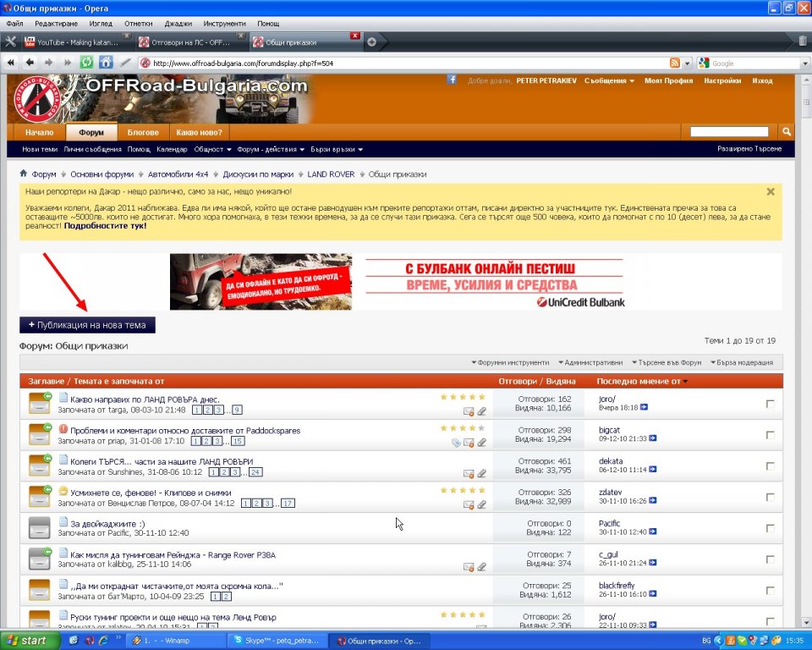The image size is (812, 650).
Task: Click the OFFRoad-Bulgaria round logo
Action: click(36, 98)
